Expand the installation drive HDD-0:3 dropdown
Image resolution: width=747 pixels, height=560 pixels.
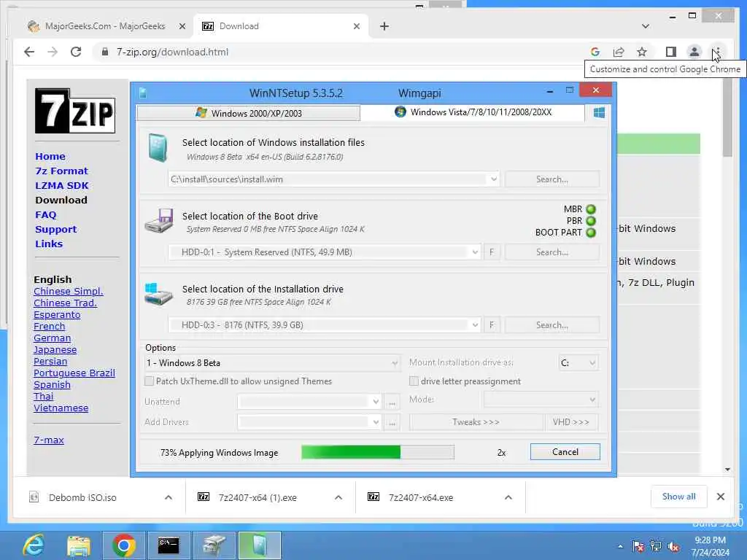pos(474,325)
